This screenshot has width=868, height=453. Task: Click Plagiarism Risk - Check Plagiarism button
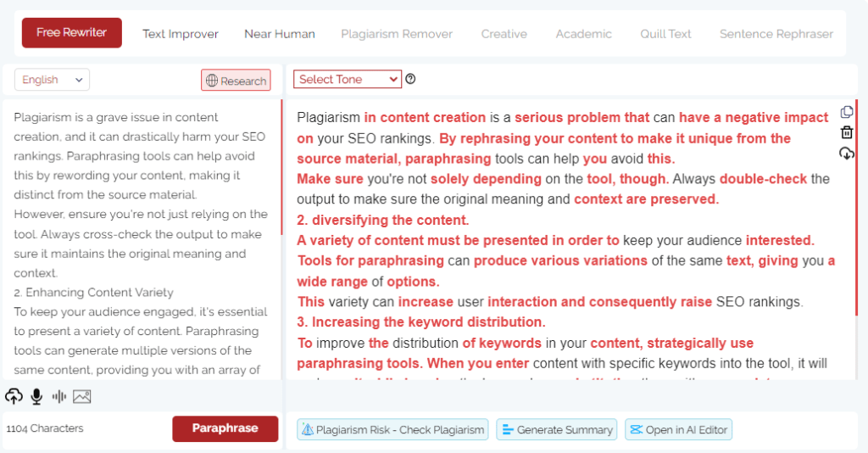[x=392, y=430]
